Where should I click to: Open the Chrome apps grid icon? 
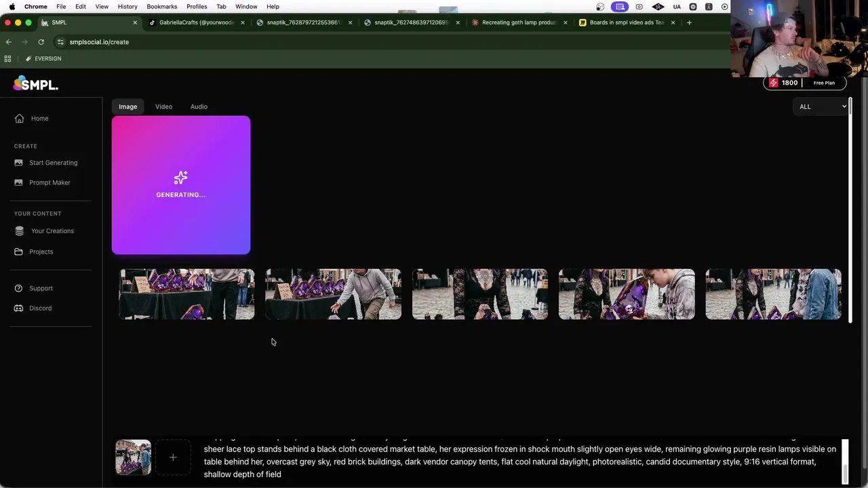(7, 59)
